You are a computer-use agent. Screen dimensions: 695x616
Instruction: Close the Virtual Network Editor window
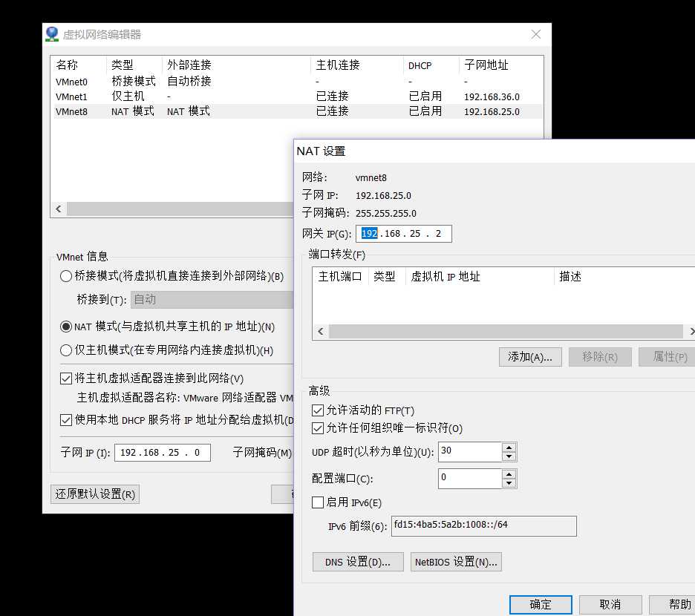pos(536,34)
